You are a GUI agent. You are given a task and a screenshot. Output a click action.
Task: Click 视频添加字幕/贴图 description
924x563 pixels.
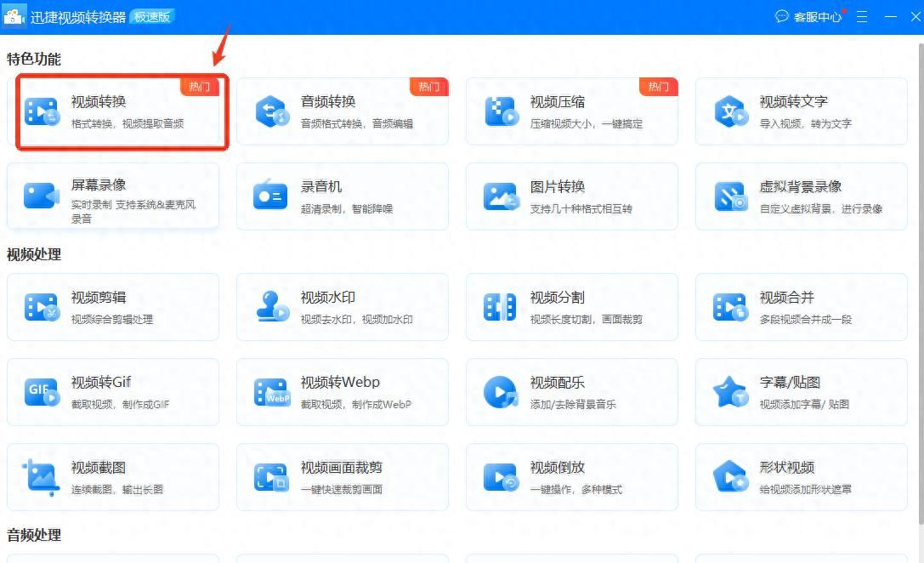point(804,405)
